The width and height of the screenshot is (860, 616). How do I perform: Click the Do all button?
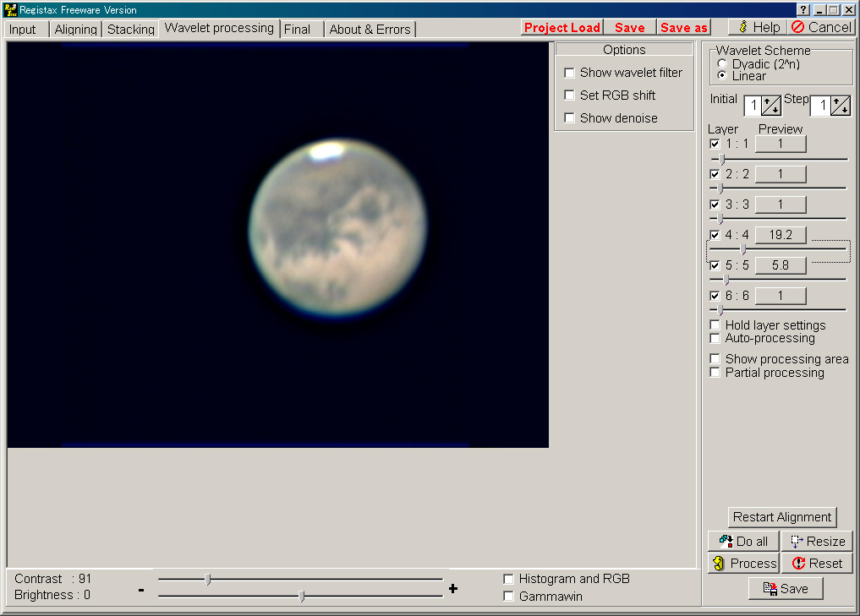(742, 541)
